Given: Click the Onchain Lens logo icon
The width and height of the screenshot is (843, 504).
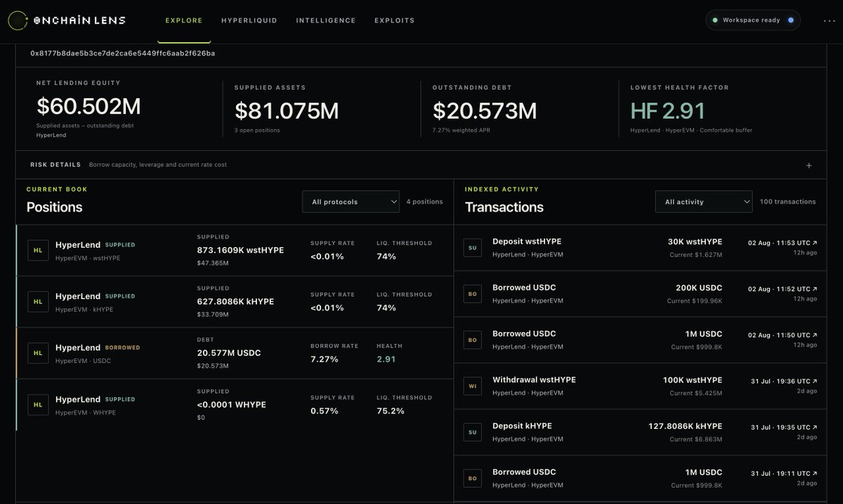Looking at the screenshot, I should [x=17, y=21].
